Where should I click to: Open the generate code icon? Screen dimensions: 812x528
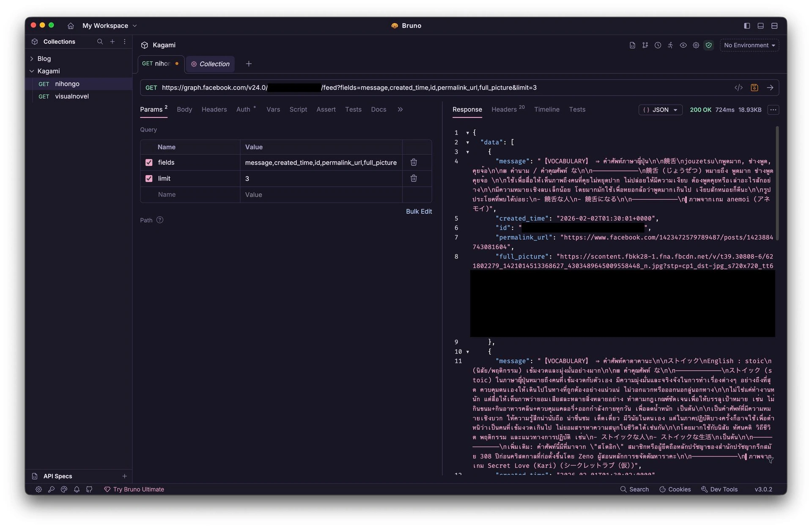click(x=738, y=88)
